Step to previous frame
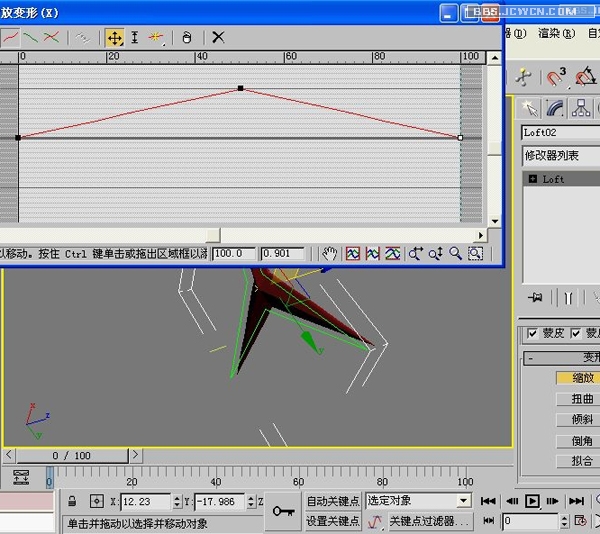This screenshot has width=600, height=534. click(x=512, y=501)
